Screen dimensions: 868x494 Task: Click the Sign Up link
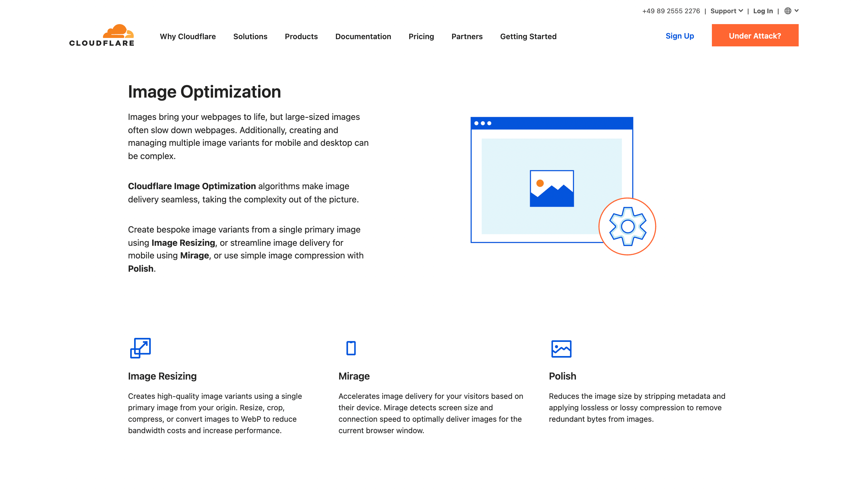[679, 36]
